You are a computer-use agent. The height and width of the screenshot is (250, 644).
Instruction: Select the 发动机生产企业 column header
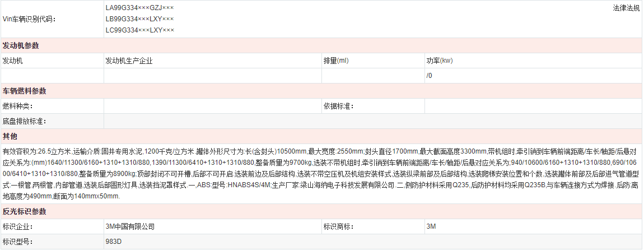[x=129, y=61]
